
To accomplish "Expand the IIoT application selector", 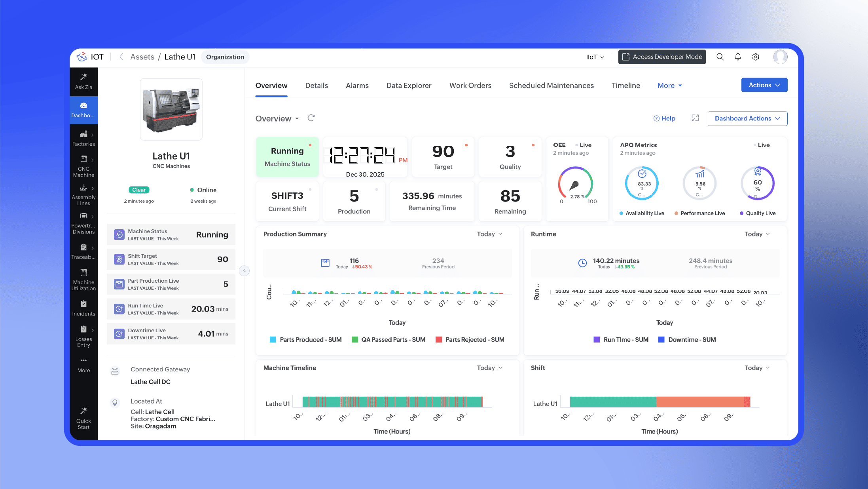I will click(x=595, y=57).
